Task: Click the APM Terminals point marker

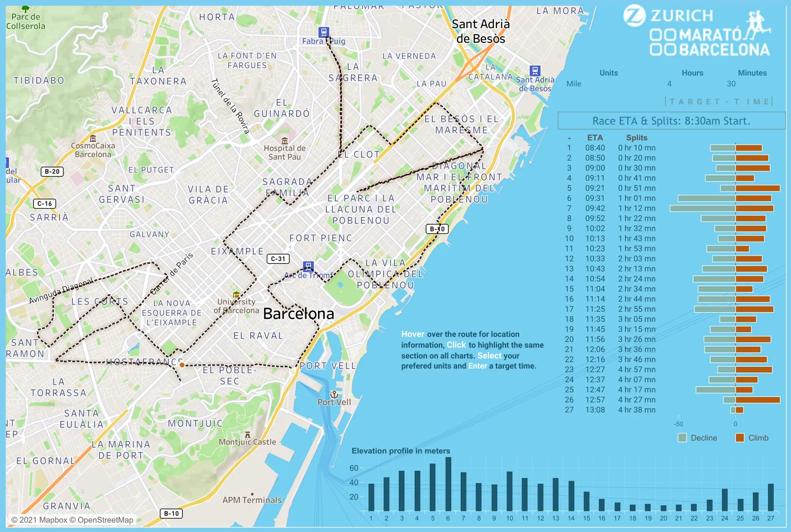Action: [x=252, y=494]
